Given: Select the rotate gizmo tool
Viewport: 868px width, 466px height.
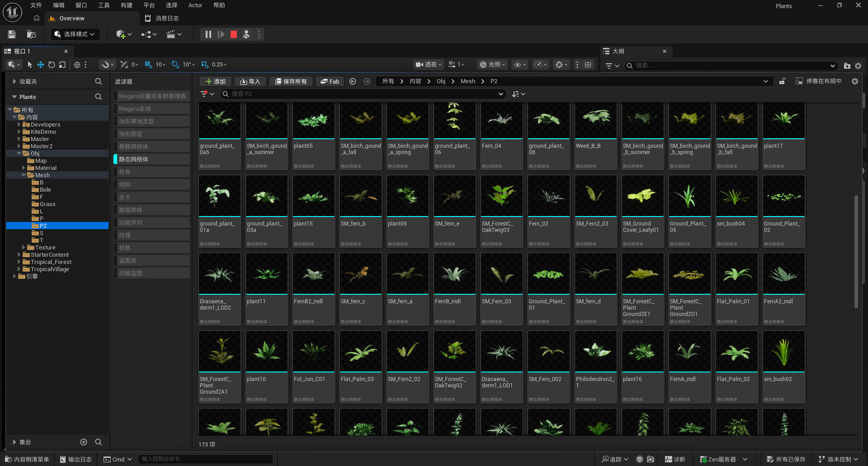Looking at the screenshot, I should click(x=52, y=65).
